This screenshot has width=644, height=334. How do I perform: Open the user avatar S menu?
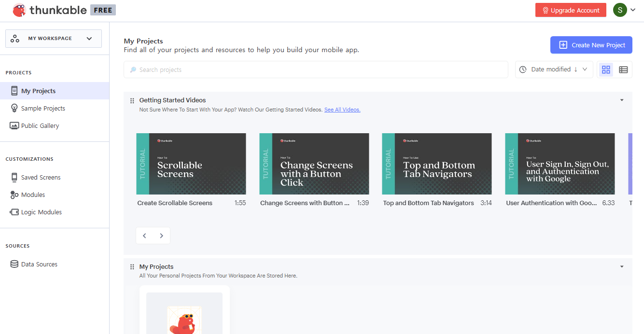click(620, 10)
